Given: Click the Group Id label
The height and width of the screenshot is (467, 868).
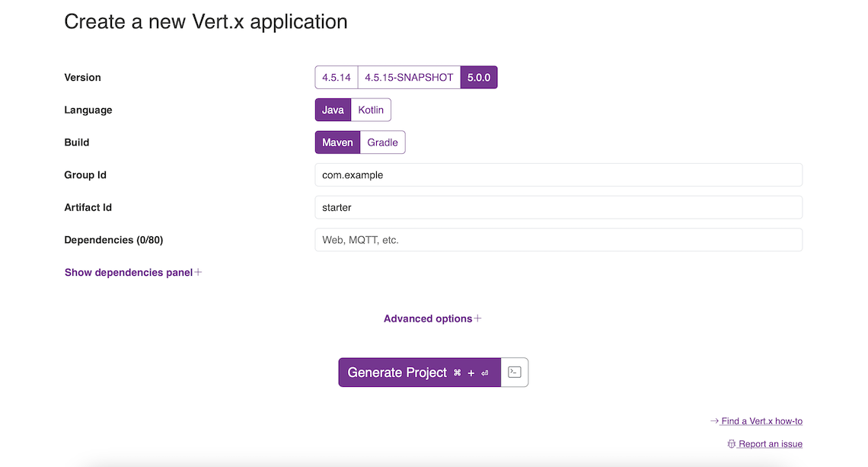Looking at the screenshot, I should click(x=85, y=175).
